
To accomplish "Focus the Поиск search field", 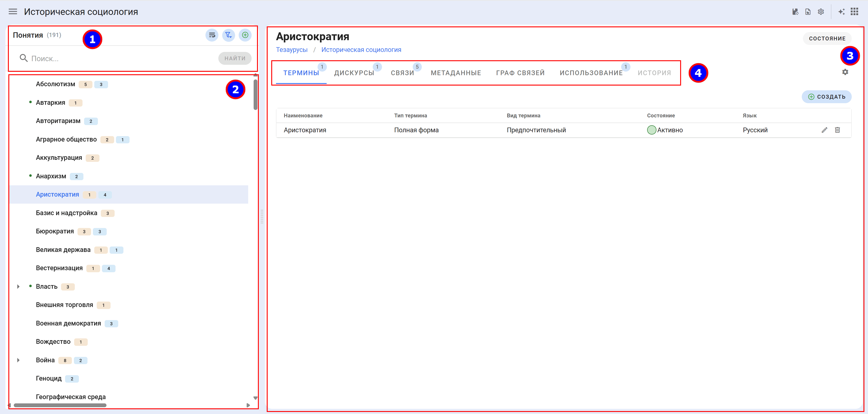I will [x=121, y=58].
